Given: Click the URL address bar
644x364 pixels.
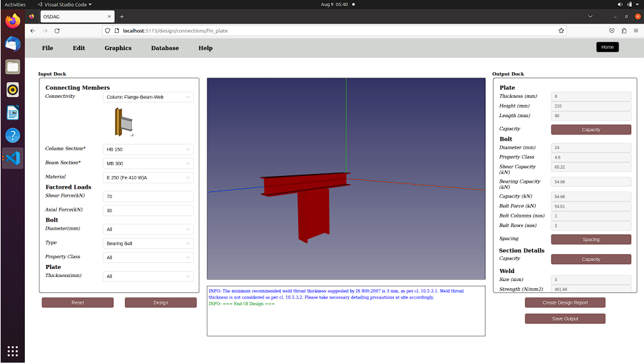Looking at the screenshot, I should 335,31.
